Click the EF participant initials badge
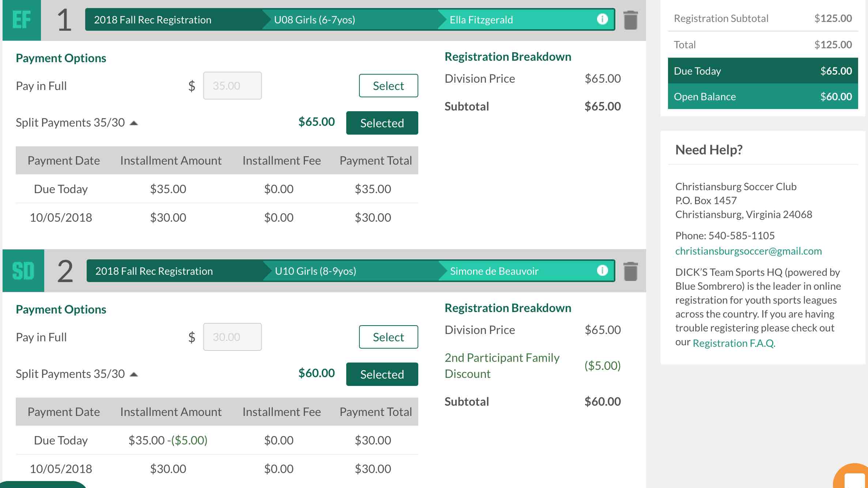 pos(22,20)
